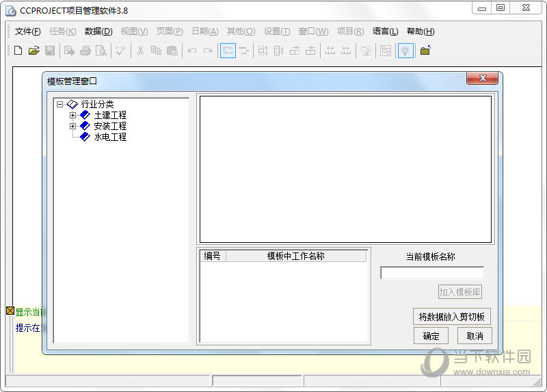Image resolution: width=547 pixels, height=392 pixels.
Task: Click the insert row down icon
Action: click(366, 51)
